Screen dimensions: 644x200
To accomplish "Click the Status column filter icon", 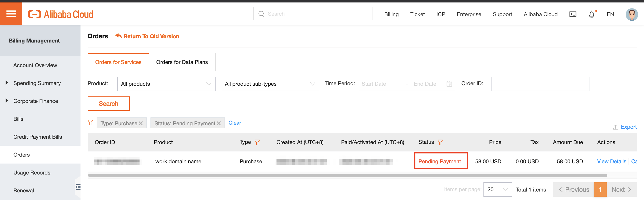I will click(440, 142).
